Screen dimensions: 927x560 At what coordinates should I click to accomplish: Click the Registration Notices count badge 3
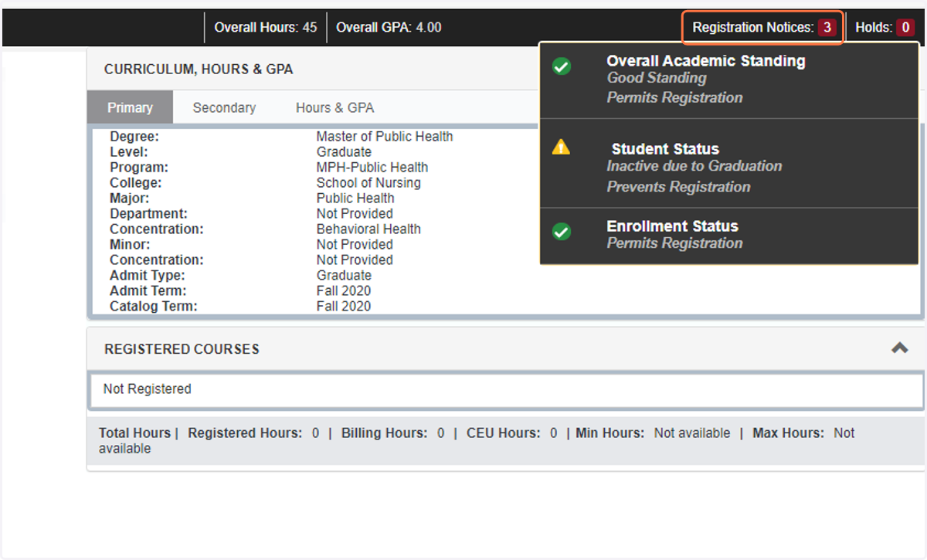[x=827, y=28]
